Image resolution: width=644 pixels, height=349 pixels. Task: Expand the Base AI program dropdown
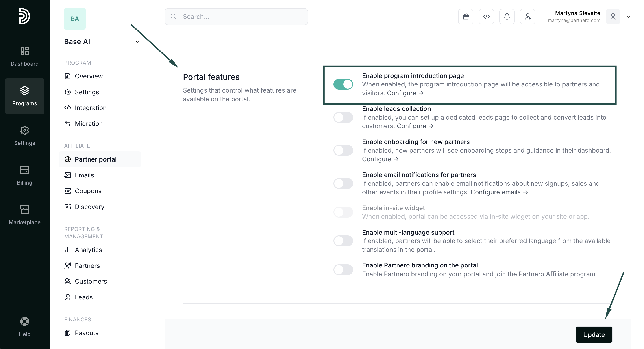[137, 42]
